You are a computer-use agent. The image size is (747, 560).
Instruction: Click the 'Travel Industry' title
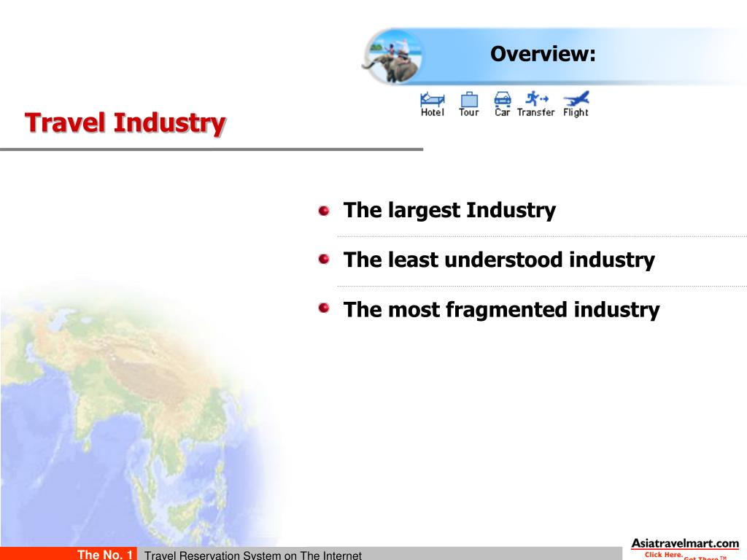[125, 123]
